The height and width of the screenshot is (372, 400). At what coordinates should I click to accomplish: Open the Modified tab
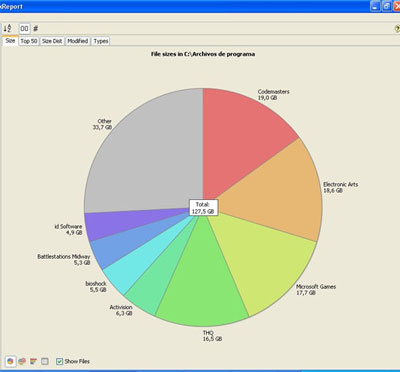coord(78,41)
